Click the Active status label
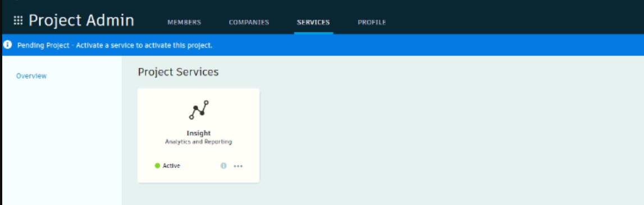This screenshot has width=644, height=205. click(x=171, y=166)
